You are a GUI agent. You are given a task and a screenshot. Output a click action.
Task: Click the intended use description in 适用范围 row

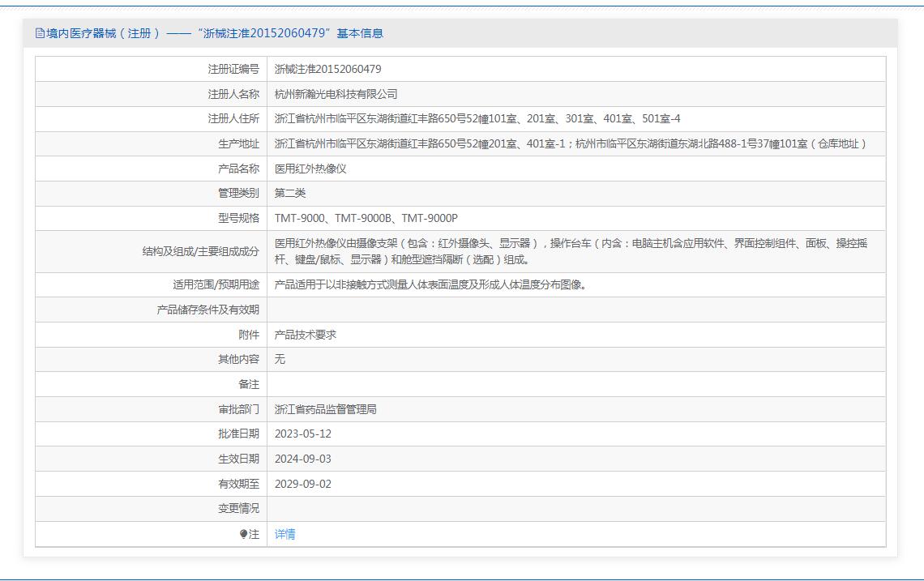click(430, 284)
